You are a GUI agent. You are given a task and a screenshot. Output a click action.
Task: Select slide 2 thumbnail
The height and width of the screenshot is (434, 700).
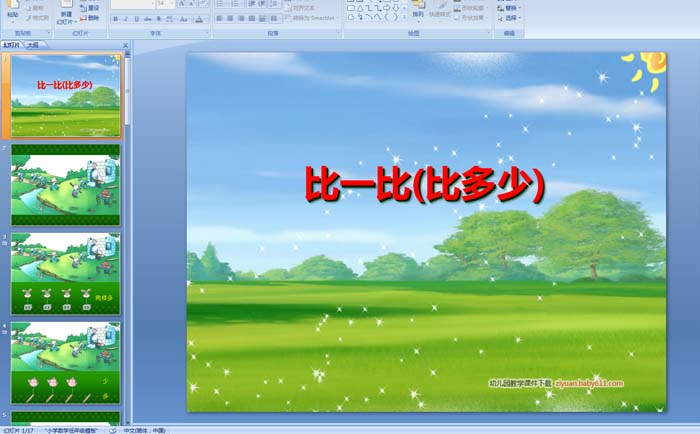coord(66,185)
